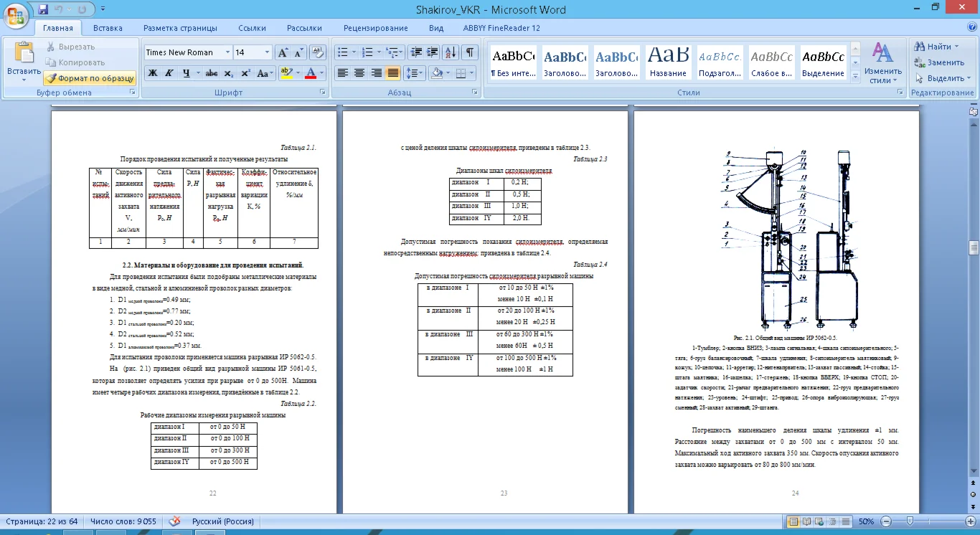Open the Paragraph dialog launcher

476,93
